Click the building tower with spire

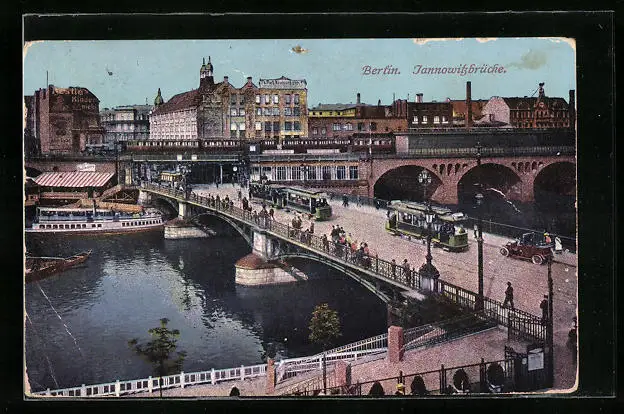point(206,70)
